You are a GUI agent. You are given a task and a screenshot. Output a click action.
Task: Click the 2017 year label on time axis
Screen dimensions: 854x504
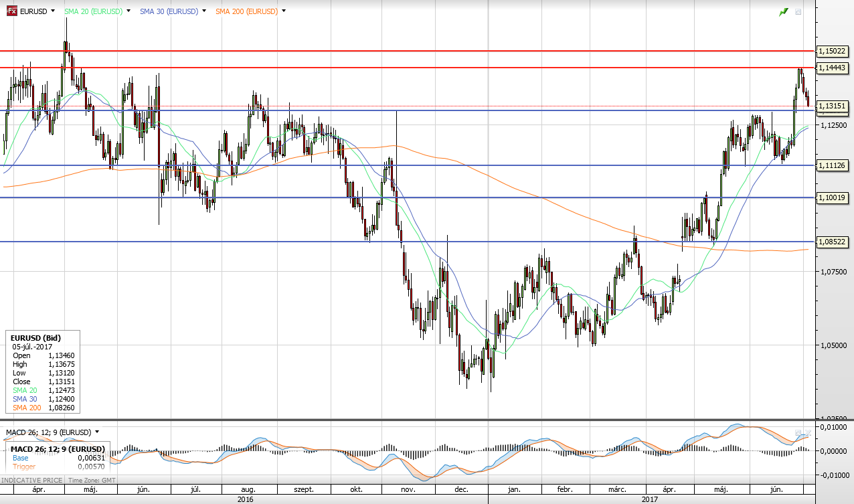[x=650, y=499]
